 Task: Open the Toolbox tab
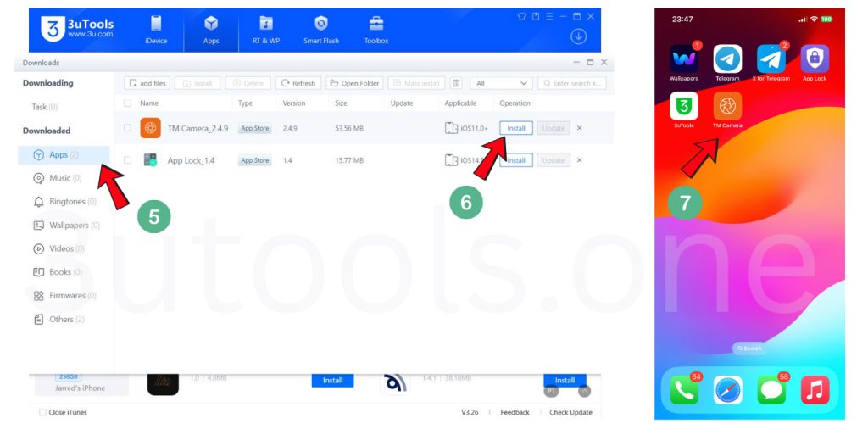(376, 31)
